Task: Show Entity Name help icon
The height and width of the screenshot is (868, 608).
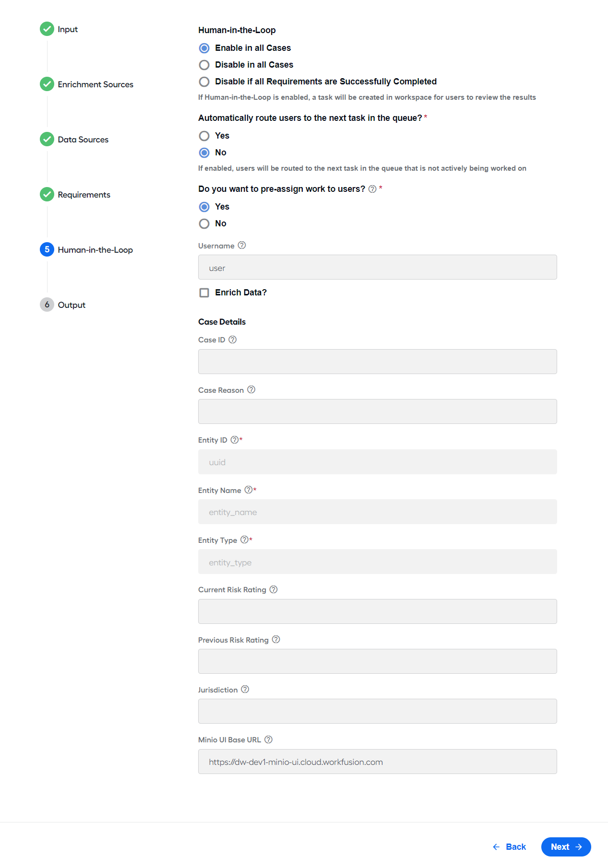Action: pos(249,490)
